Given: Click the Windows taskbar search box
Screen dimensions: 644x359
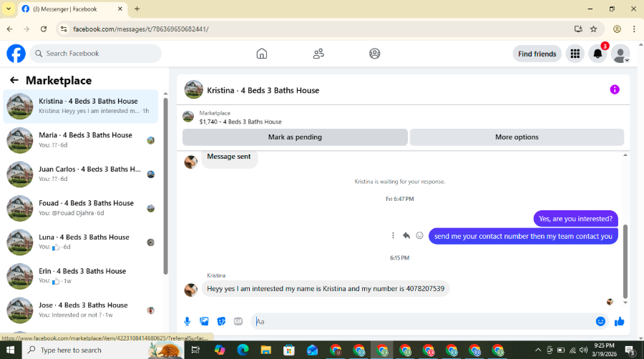Looking at the screenshot, I should [102, 350].
